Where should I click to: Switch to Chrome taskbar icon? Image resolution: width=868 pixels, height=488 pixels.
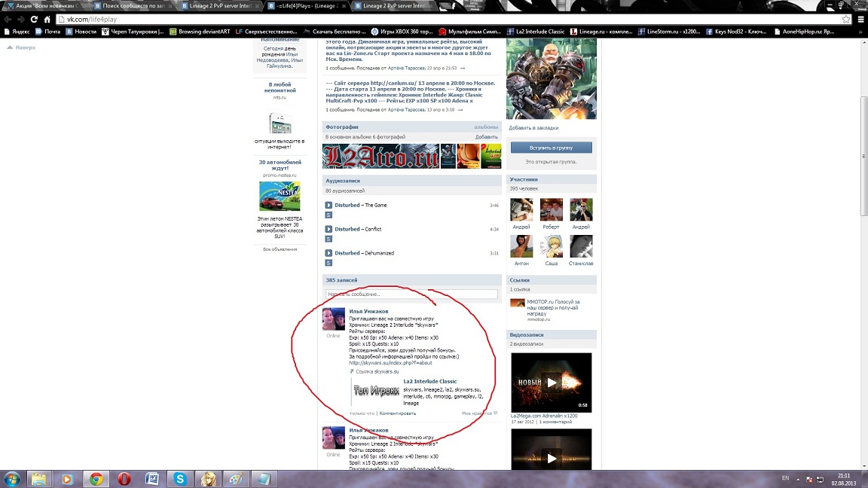96,479
